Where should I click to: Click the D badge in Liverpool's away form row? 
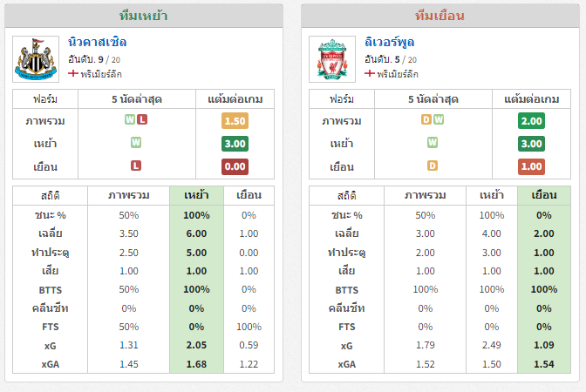point(433,166)
